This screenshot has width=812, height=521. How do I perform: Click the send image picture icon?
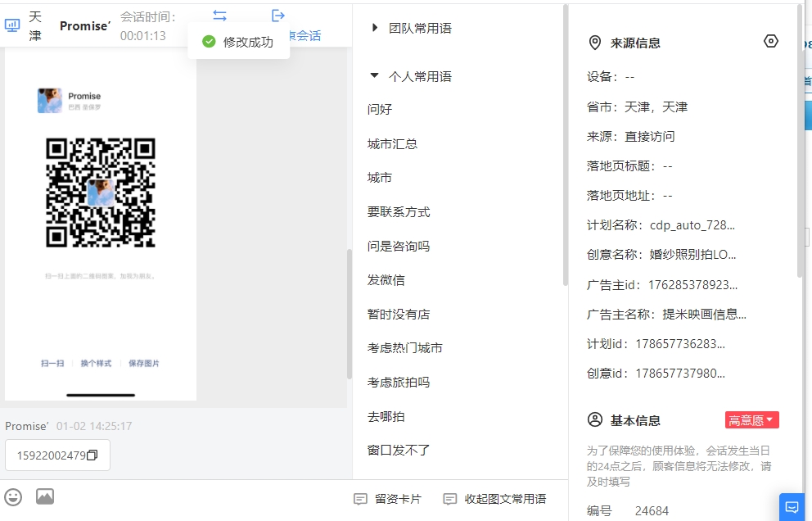pos(45,496)
